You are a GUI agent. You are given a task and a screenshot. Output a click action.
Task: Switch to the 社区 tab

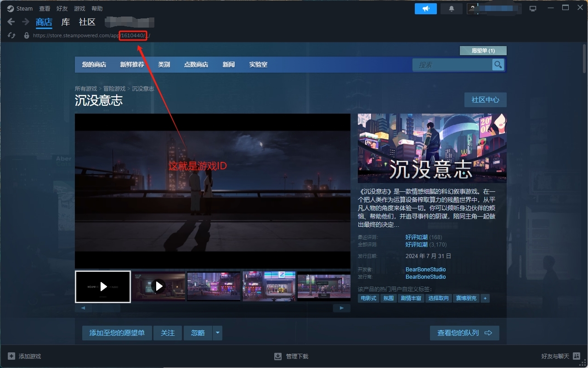click(87, 22)
